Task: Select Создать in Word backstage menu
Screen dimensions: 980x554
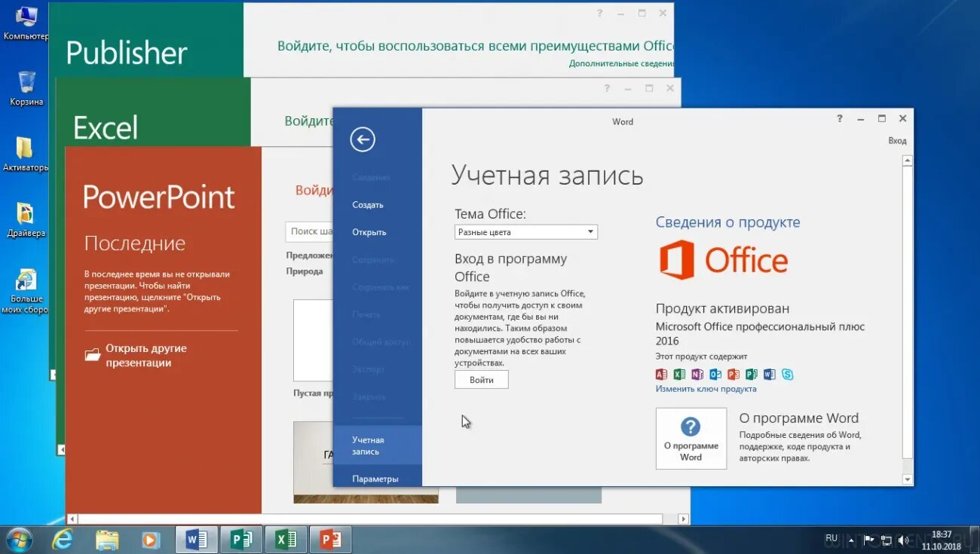Action: point(368,205)
